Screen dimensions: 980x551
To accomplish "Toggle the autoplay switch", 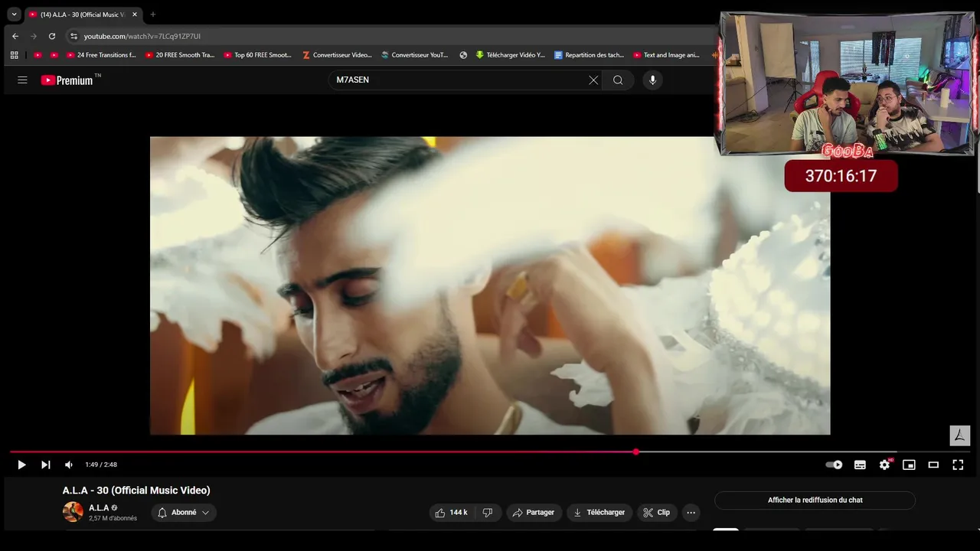I will pyautogui.click(x=834, y=465).
